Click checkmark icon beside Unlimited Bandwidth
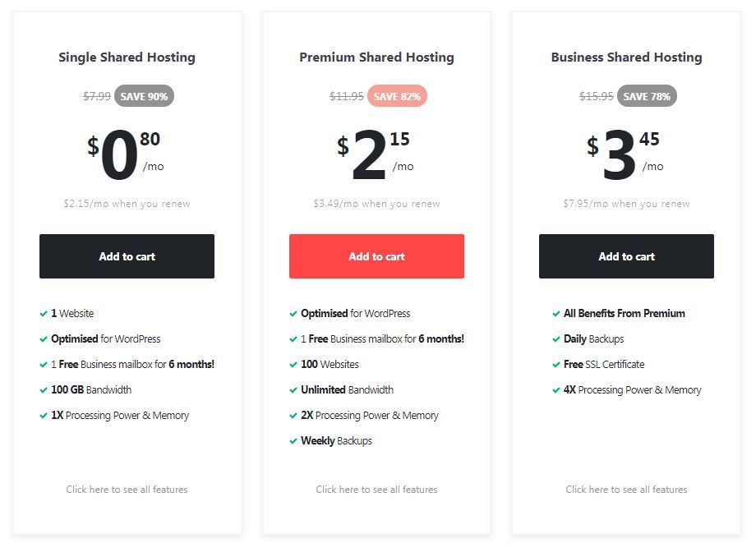 tap(293, 389)
